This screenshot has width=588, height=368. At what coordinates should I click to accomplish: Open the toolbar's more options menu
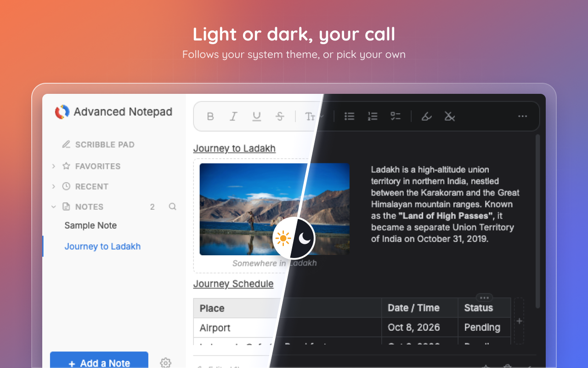pos(522,116)
